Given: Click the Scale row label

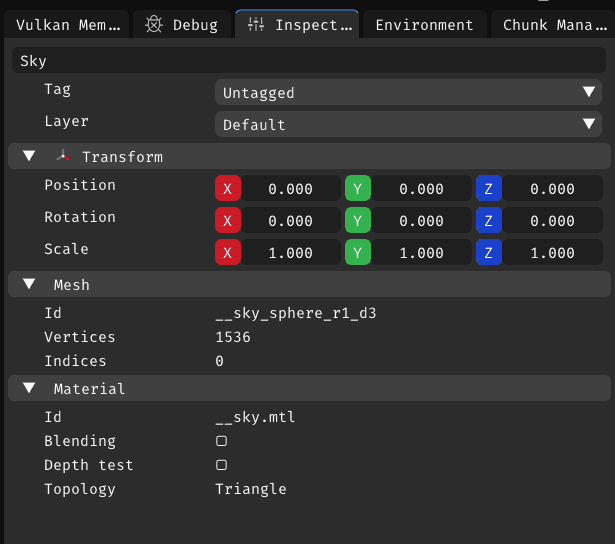Looking at the screenshot, I should coord(66,249).
